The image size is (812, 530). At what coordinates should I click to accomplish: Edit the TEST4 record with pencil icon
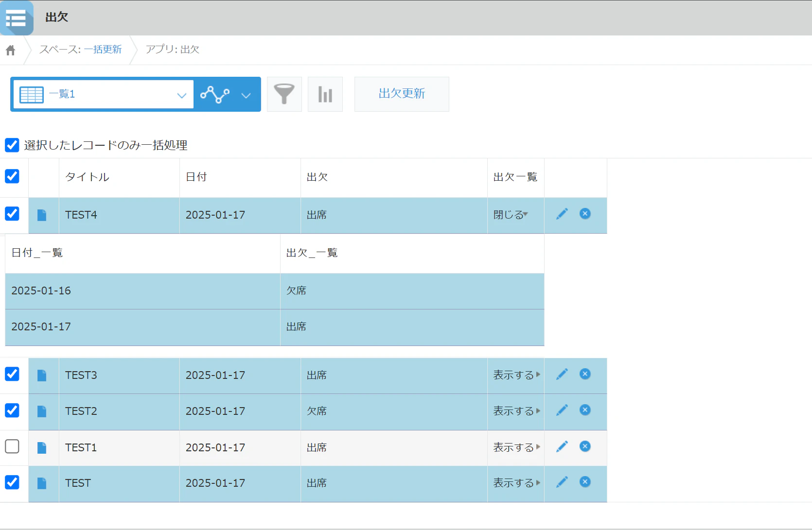click(562, 214)
